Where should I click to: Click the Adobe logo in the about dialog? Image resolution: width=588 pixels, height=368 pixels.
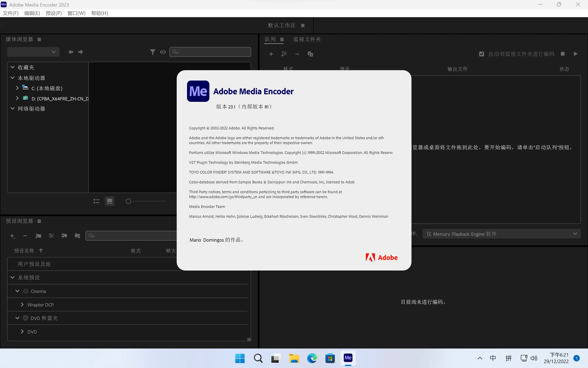coord(381,258)
